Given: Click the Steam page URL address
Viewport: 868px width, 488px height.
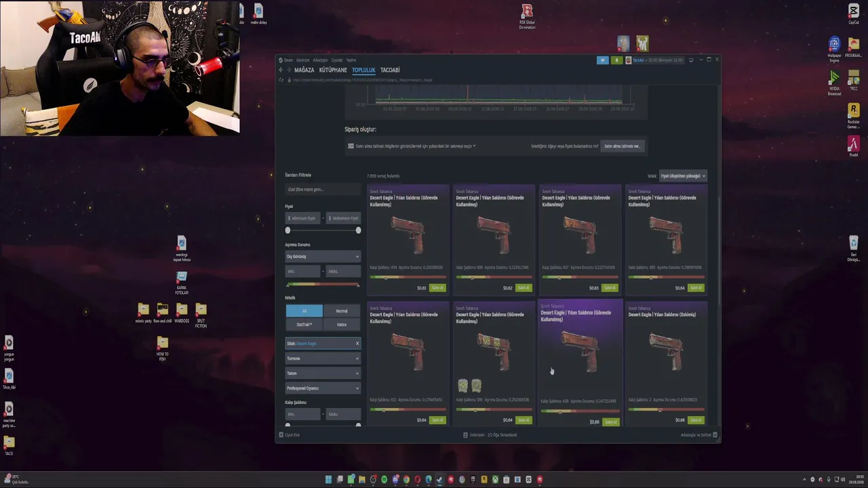Looking at the screenshot, I should tap(363, 80).
